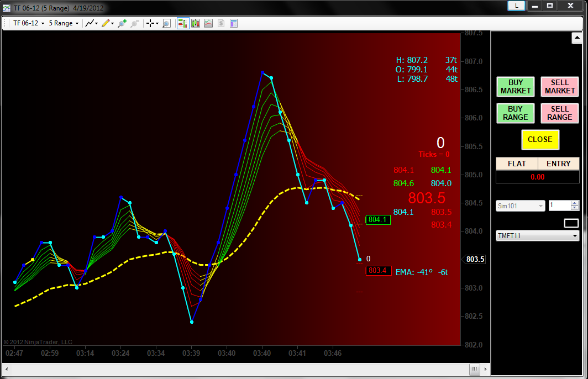The width and height of the screenshot is (588, 379).
Task: Open the TMFT11 strategy dropdown
Action: click(x=537, y=236)
